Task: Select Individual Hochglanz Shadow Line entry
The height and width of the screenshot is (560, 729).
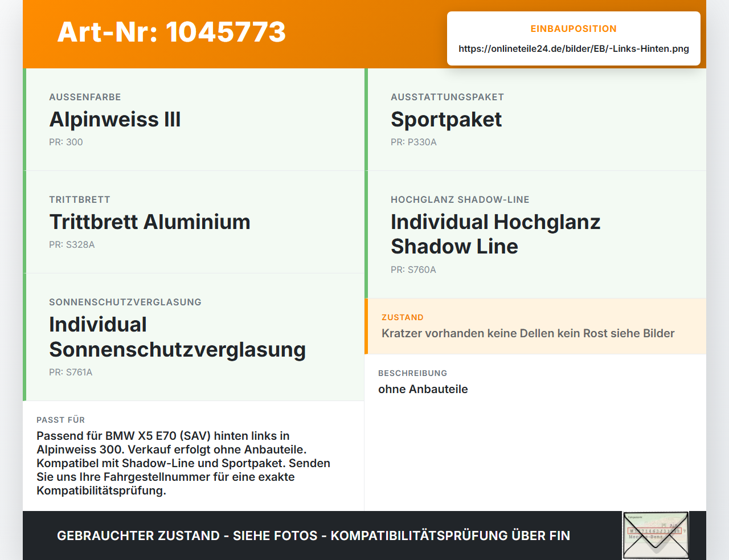Action: point(495,234)
